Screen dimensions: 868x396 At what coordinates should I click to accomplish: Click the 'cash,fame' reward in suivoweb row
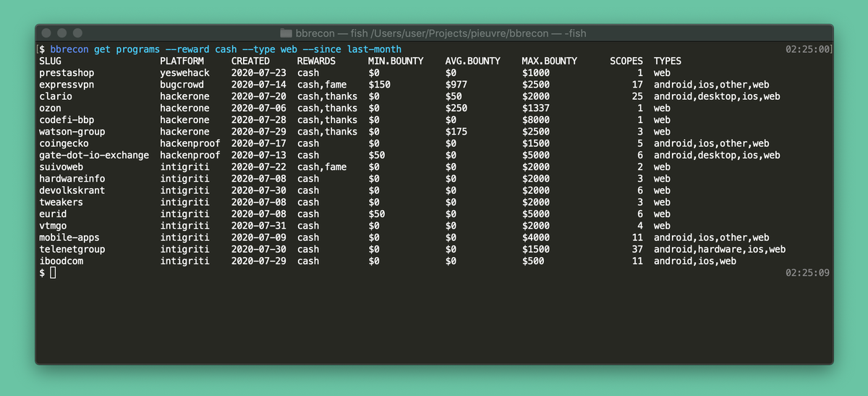point(322,167)
